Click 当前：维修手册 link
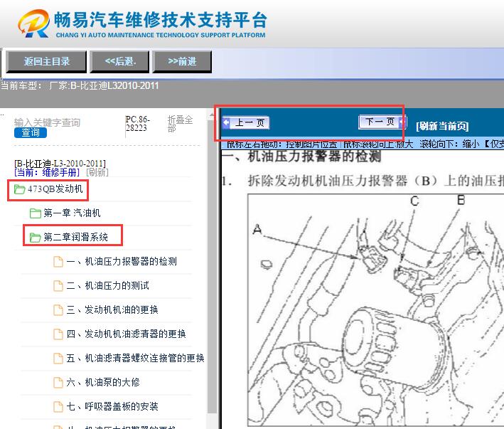504x429 pixels. 47,172
